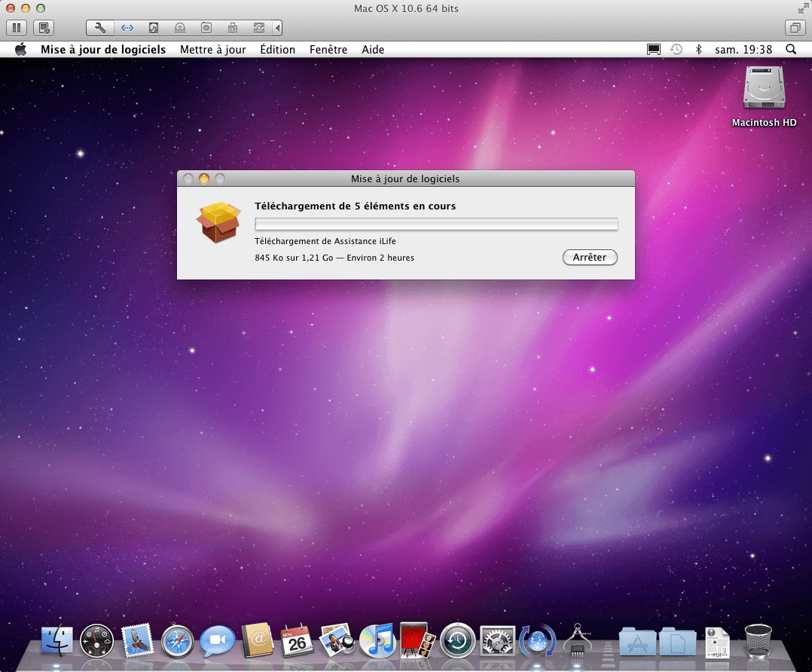Click the hard disk device icon in the toolbar

pos(154,28)
